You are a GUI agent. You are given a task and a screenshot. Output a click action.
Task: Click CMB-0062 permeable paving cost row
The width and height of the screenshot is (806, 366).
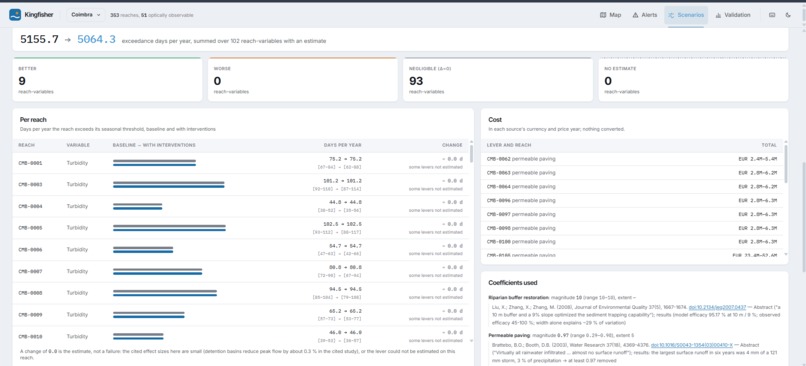(632, 159)
